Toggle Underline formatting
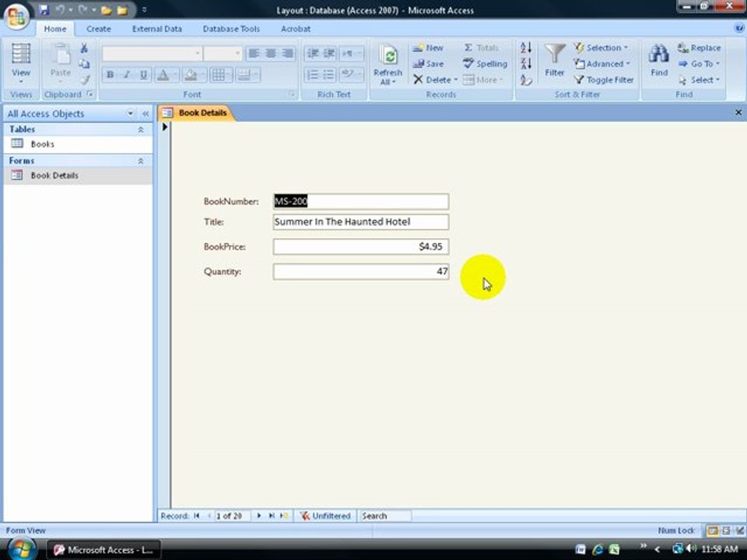 [x=143, y=75]
